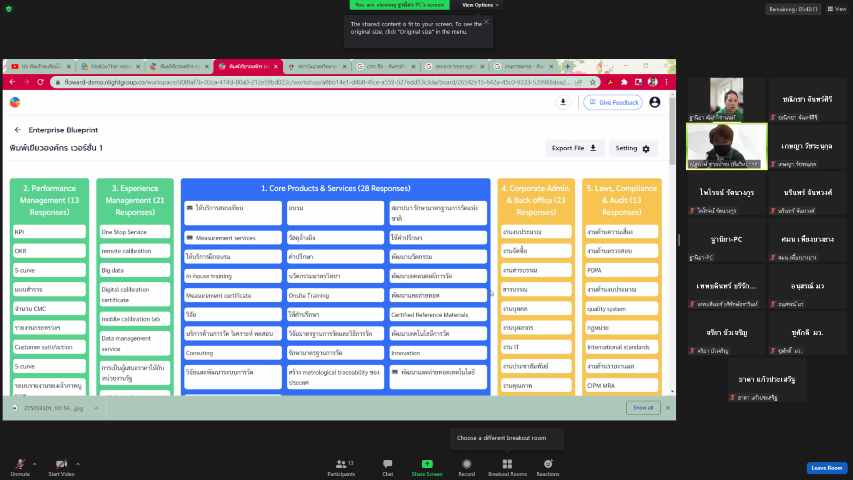Go back using Enterprise Blueprint arrow
This screenshot has height=480, width=853.
click(x=17, y=130)
